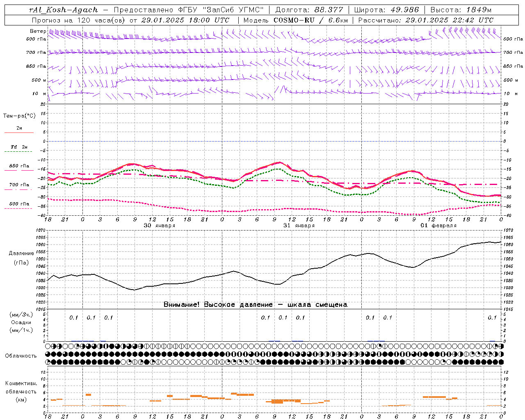
Task: Click the Облачность row label
Action: coord(21,356)
